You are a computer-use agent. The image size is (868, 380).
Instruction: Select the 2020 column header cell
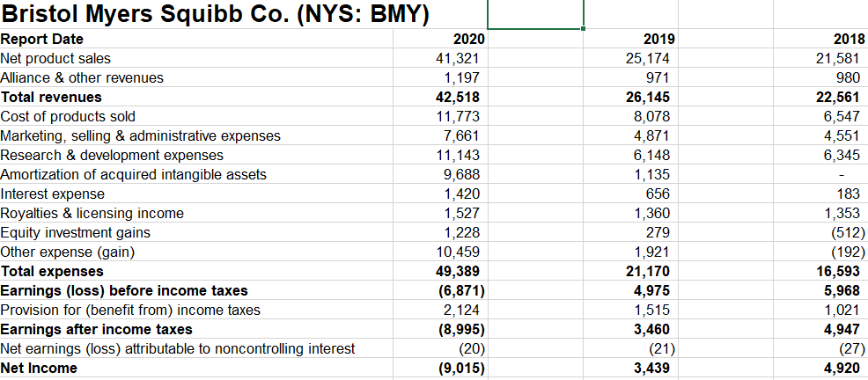469,40
